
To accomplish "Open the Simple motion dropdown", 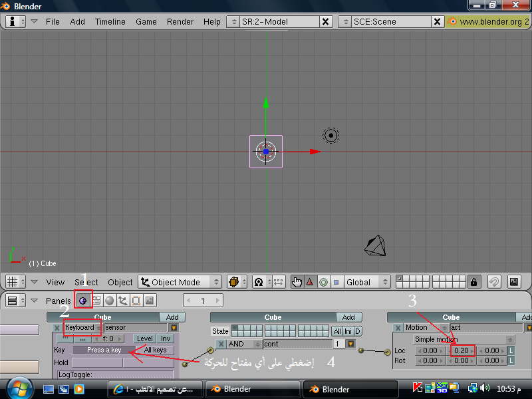I will [464, 339].
